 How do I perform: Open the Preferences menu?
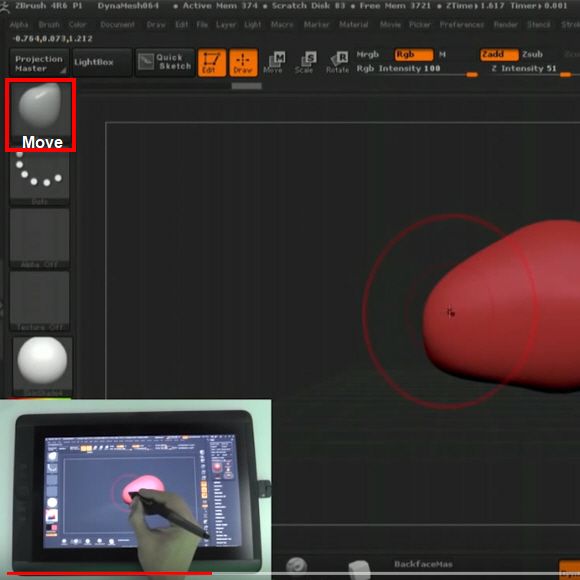462,25
